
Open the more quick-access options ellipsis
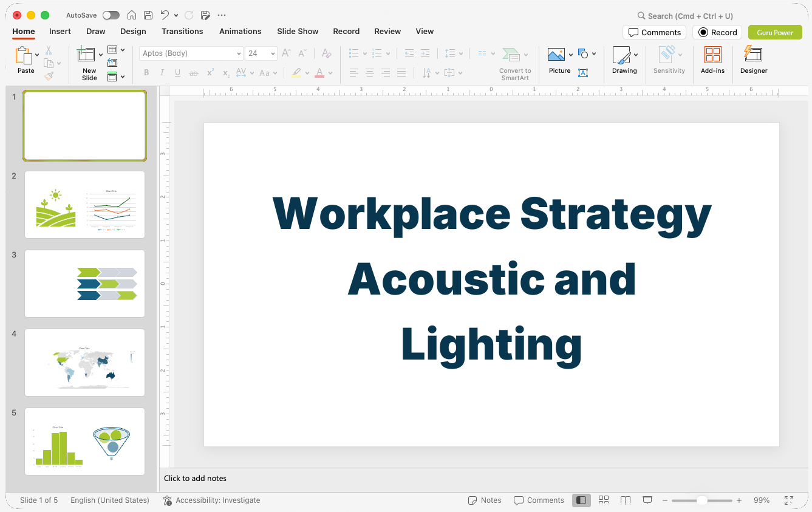click(x=222, y=15)
